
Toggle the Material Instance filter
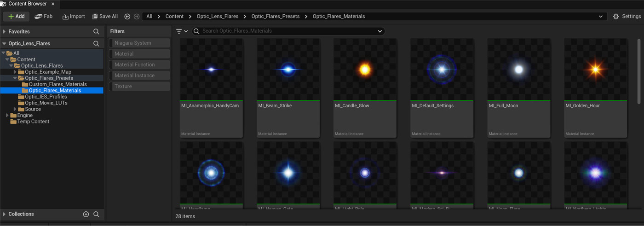coord(139,75)
